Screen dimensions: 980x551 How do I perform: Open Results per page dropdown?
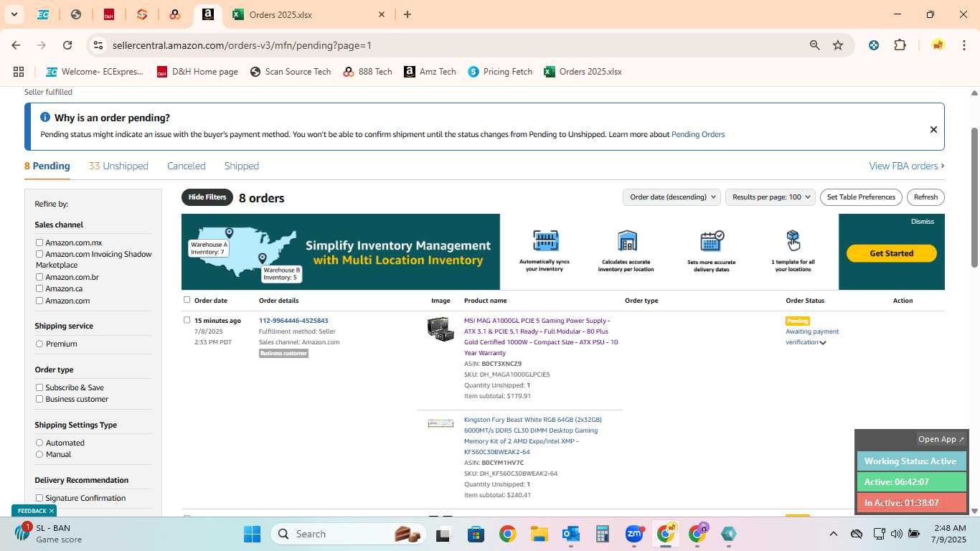coord(771,197)
